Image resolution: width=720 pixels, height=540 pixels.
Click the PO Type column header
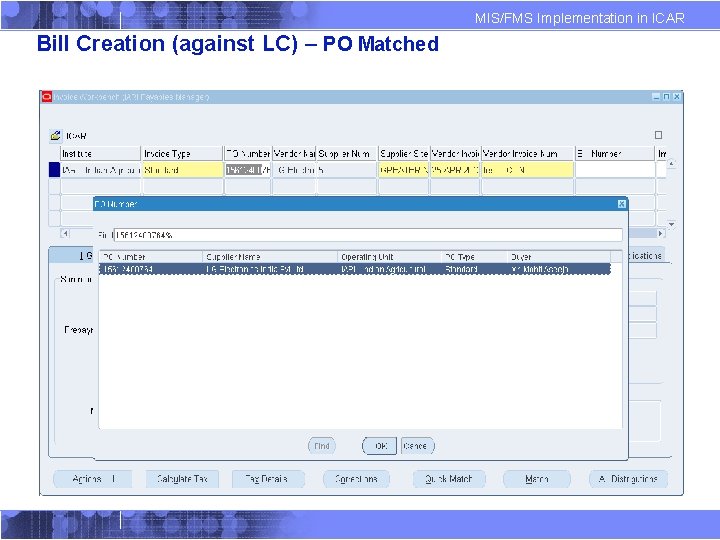[x=475, y=257]
